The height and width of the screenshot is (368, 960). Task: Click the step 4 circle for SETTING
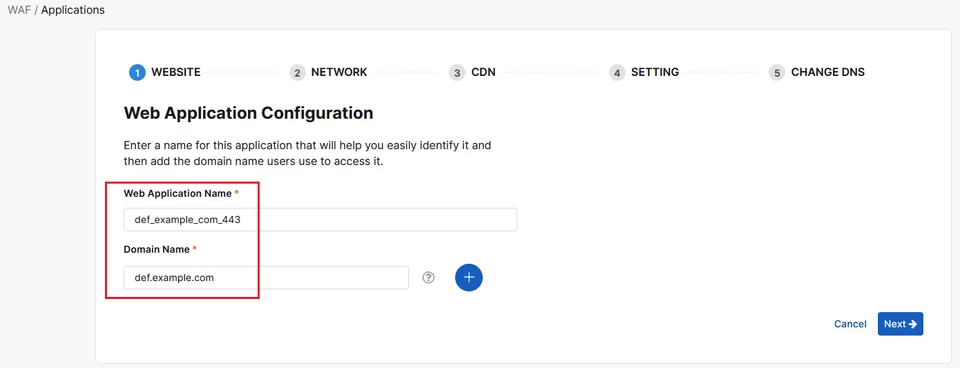click(x=617, y=72)
